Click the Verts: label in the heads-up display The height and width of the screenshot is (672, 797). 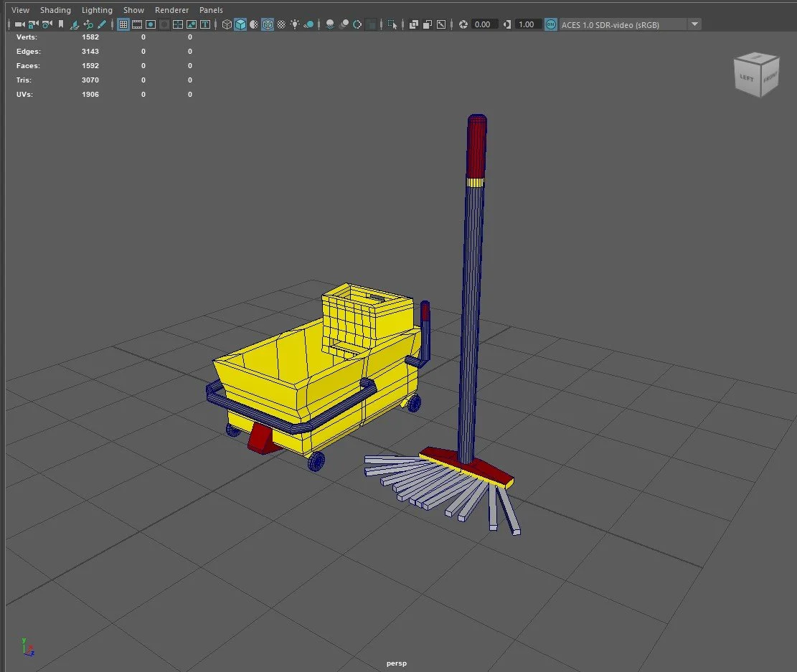point(27,37)
